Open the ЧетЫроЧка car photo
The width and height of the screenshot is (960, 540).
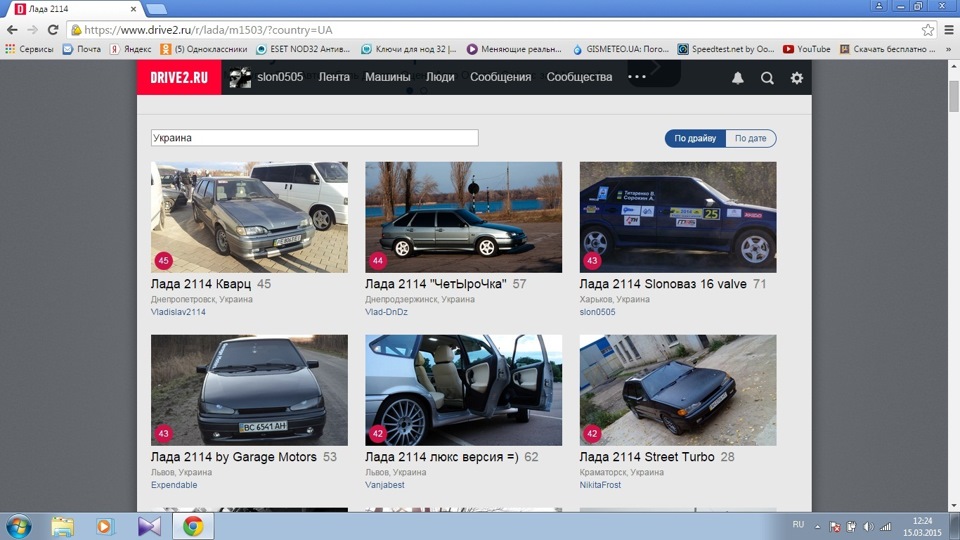tap(463, 217)
